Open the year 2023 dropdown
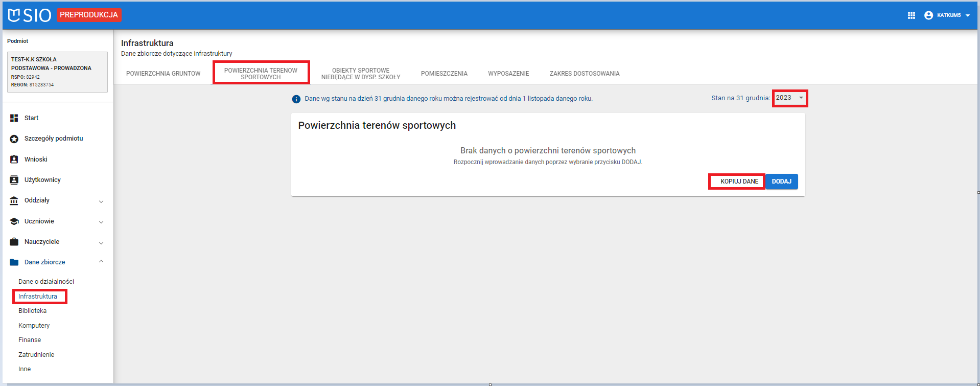The width and height of the screenshot is (980, 386). click(789, 98)
